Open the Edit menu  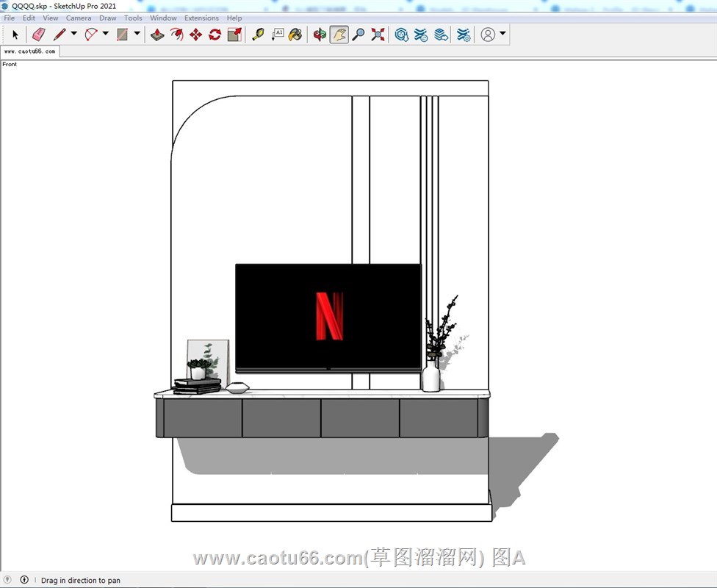pos(29,18)
